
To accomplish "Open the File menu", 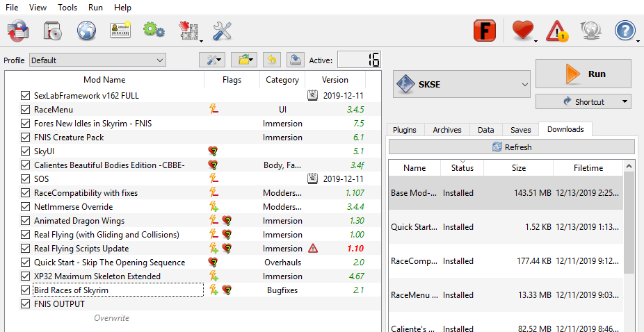I will (x=12, y=8).
